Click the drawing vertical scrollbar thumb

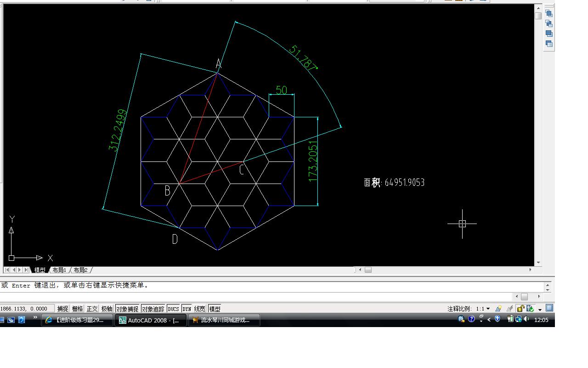click(x=539, y=16)
